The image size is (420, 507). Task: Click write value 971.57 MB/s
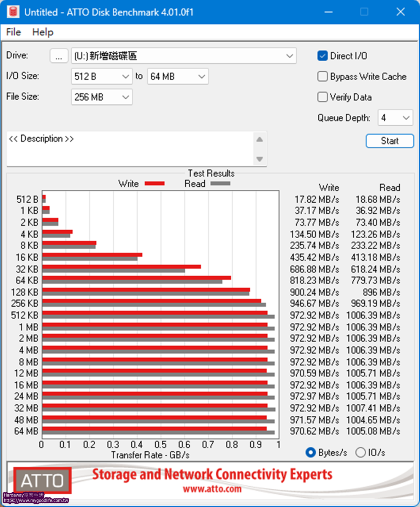point(314,420)
